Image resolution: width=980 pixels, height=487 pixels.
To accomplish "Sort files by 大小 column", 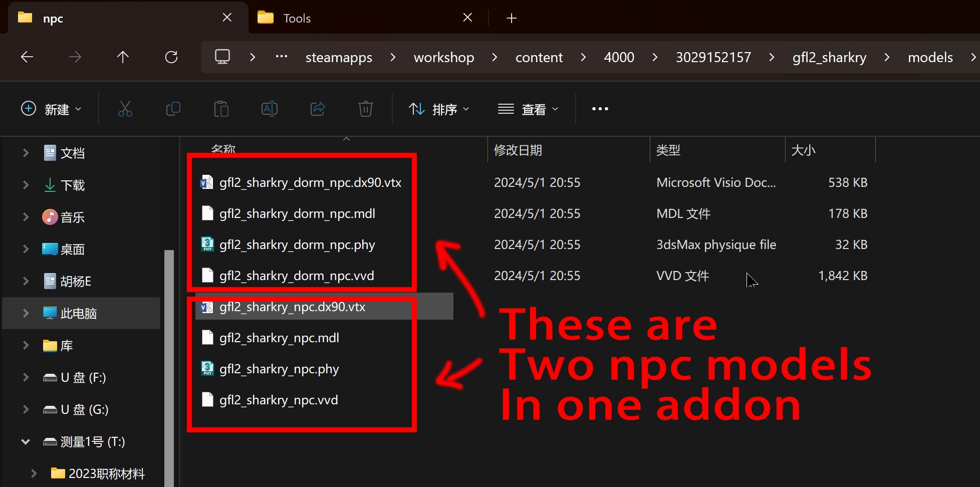I will click(803, 150).
